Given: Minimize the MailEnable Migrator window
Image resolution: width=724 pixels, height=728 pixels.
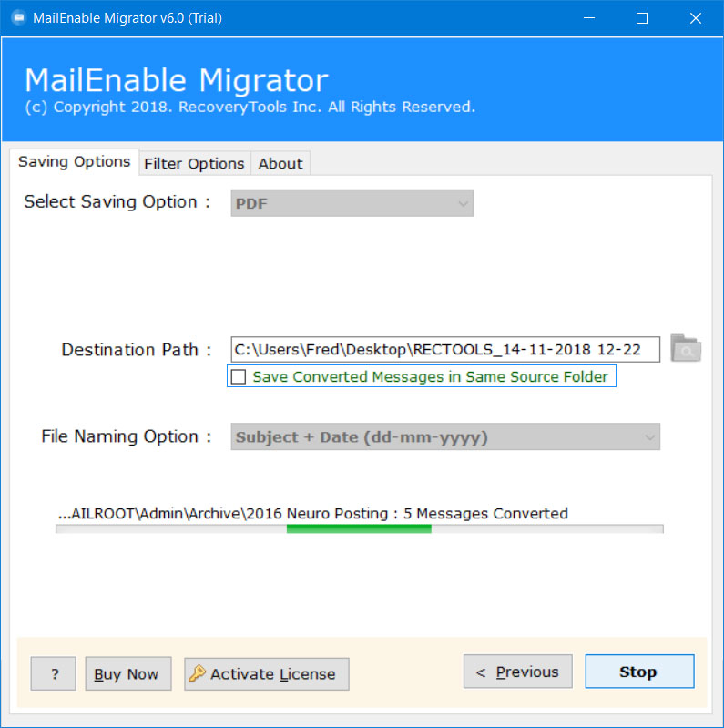Looking at the screenshot, I should (589, 18).
